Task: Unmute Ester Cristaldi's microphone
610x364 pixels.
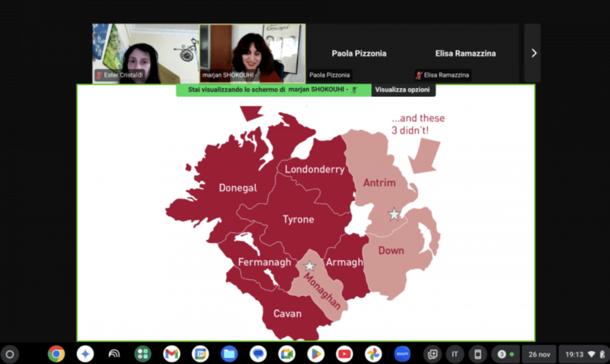Action: click(99, 76)
